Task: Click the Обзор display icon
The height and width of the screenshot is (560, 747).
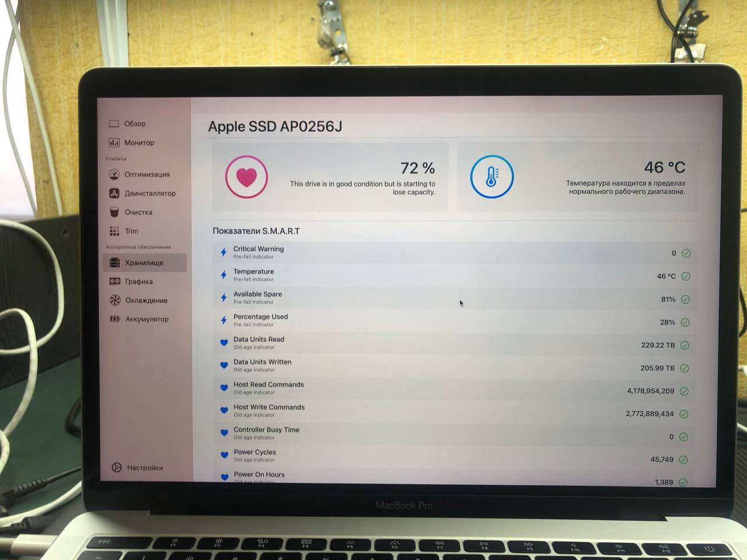Action: coord(114,124)
